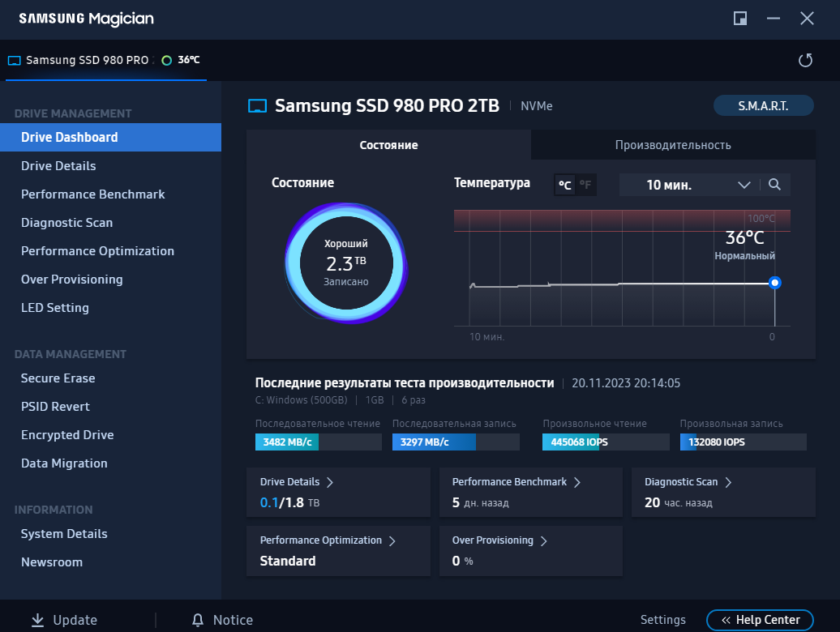The height and width of the screenshot is (632, 840).
Task: Click the refresh icon in the drive bar
Action: 805,60
